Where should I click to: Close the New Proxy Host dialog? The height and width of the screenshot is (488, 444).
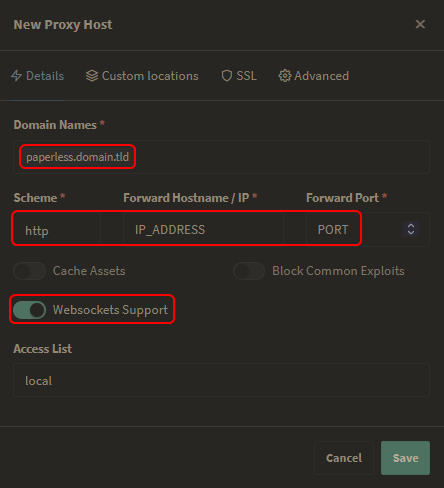point(420,24)
